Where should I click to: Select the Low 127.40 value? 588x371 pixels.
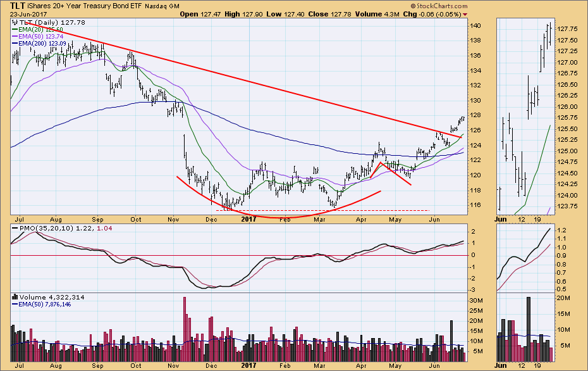(285, 15)
